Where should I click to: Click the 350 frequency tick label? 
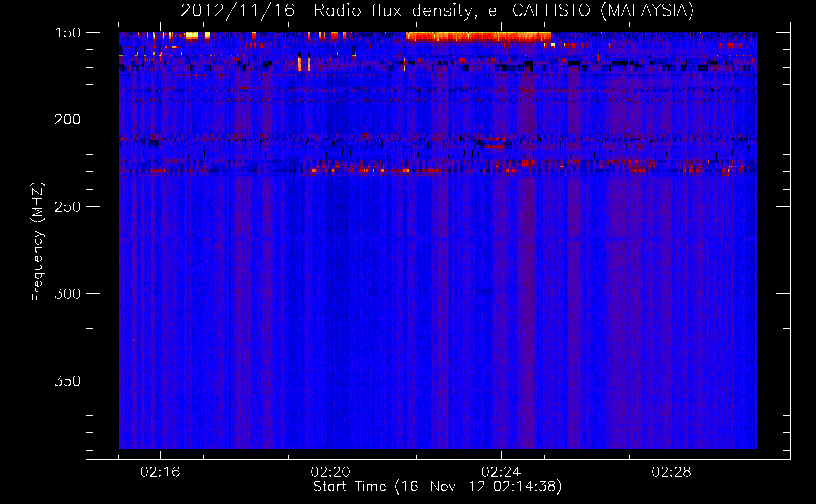click(68, 381)
